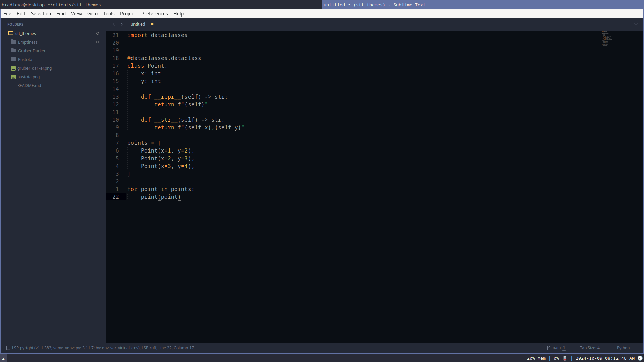Click the status circle beside stt_themes folder
The image size is (644, 362).
[x=98, y=33]
